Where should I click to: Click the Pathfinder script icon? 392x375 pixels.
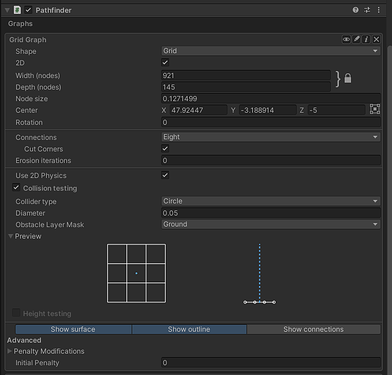(x=17, y=10)
